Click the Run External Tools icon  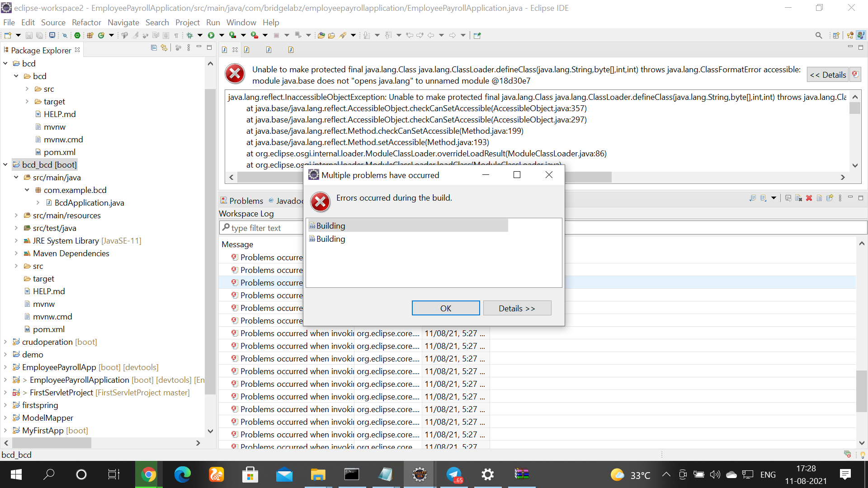click(x=255, y=35)
